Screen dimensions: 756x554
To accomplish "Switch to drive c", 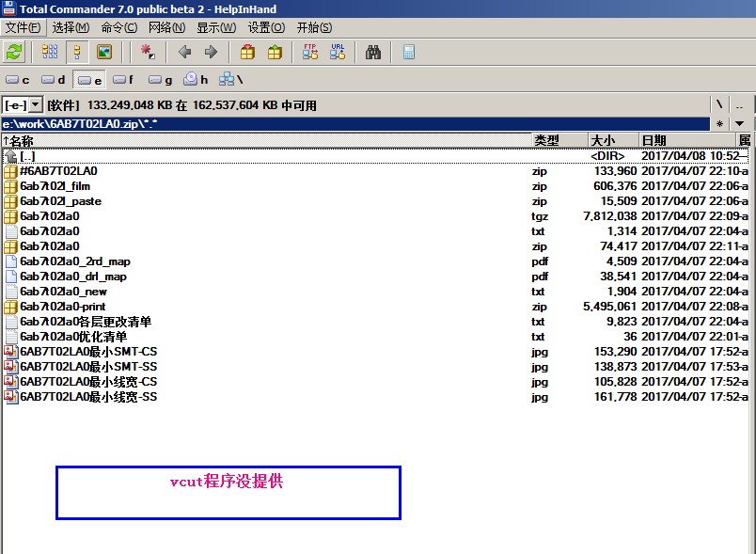I will pyautogui.click(x=18, y=80).
